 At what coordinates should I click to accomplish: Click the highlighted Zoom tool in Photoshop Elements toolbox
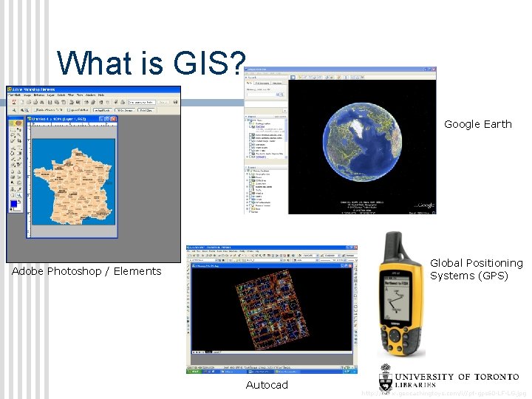tap(19, 195)
